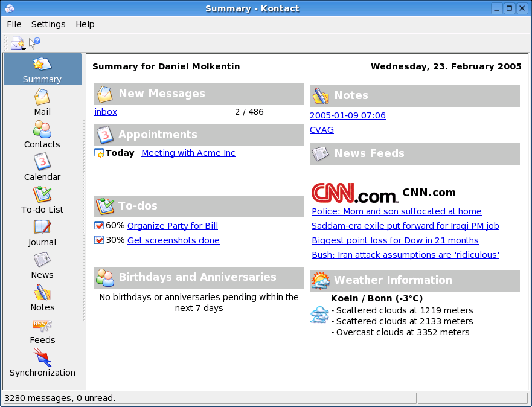Open the Help menu
Screen dimensions: 532x407
[x=85, y=24]
